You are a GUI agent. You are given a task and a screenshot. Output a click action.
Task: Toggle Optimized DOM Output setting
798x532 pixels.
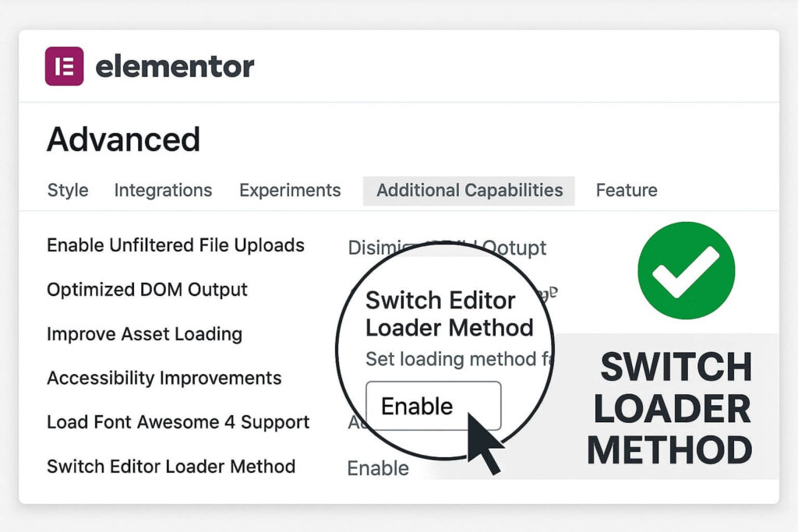[x=147, y=289]
